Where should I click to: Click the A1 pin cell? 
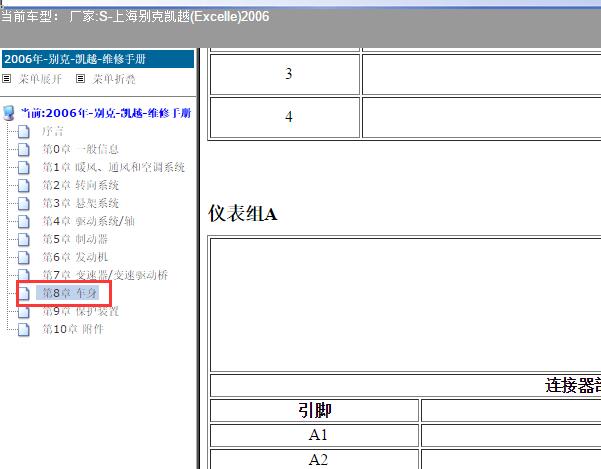tap(314, 435)
